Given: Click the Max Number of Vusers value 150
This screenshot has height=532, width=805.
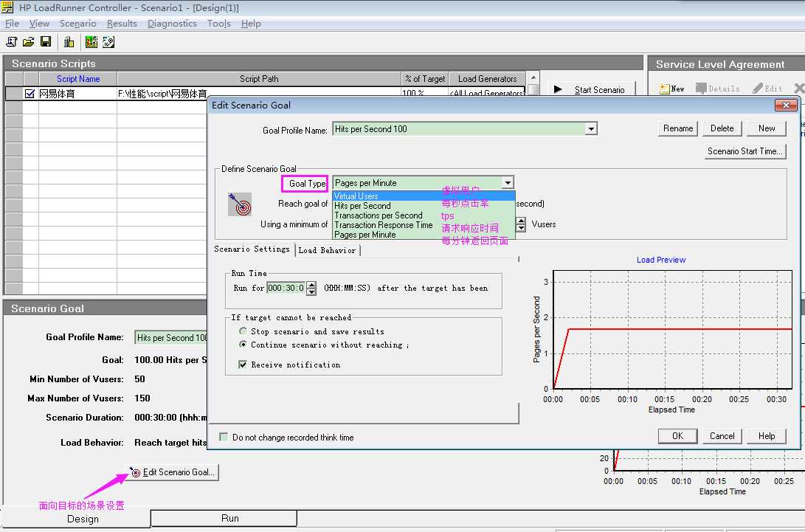Looking at the screenshot, I should point(142,398).
